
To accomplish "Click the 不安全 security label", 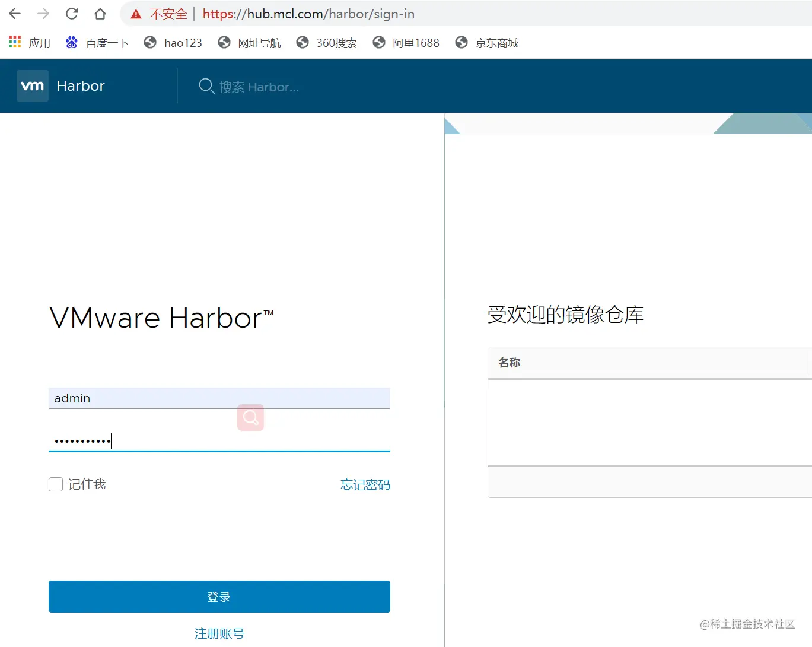I will 168,14.
